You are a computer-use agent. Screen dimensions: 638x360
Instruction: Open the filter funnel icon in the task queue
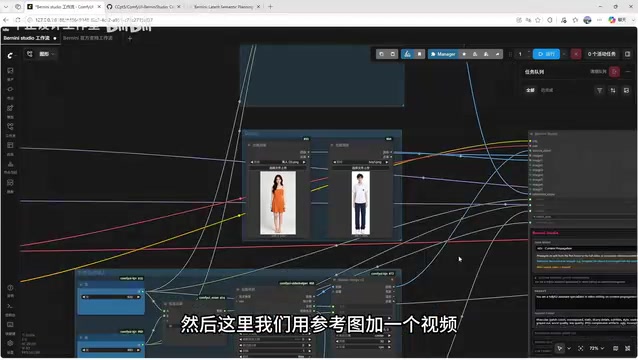599,90
